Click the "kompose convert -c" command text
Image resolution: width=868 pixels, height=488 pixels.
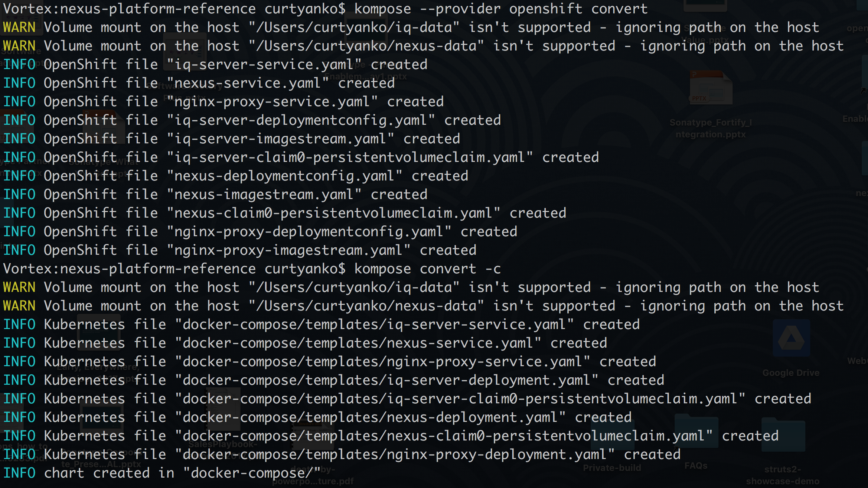[x=427, y=269]
